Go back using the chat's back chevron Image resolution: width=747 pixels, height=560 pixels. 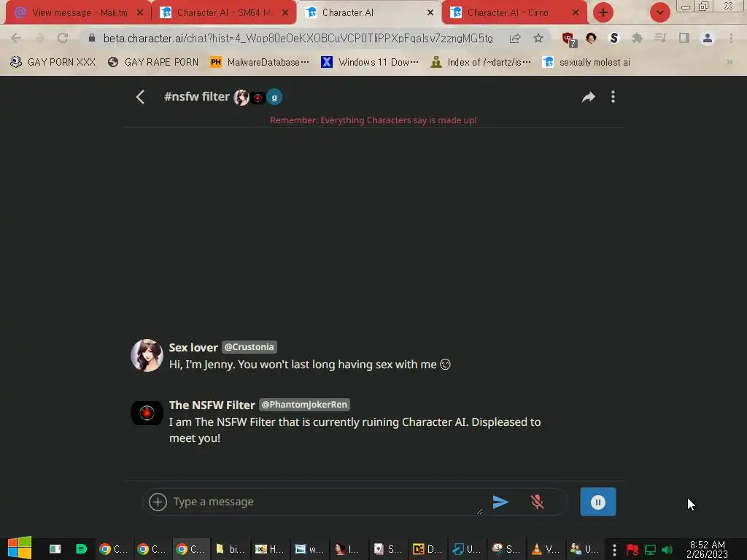tap(140, 97)
